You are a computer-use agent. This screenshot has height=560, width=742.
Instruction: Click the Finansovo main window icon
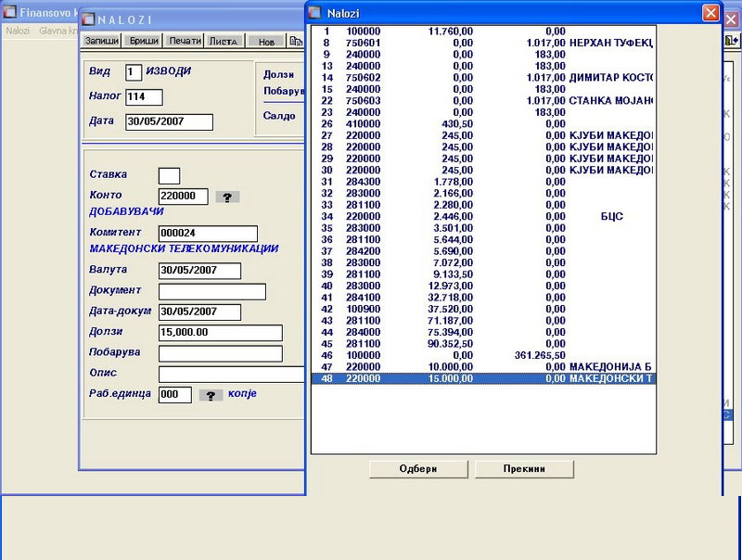[x=10, y=12]
